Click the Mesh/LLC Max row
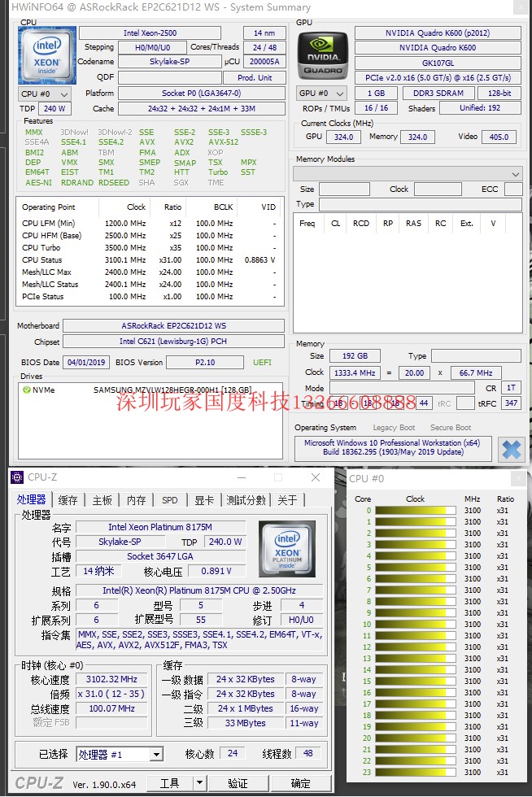 (x=149, y=272)
